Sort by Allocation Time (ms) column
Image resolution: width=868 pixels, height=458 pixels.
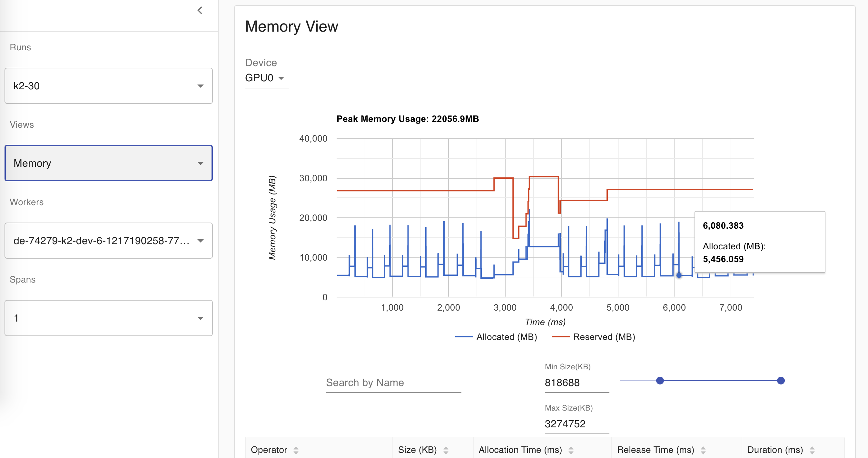point(570,450)
